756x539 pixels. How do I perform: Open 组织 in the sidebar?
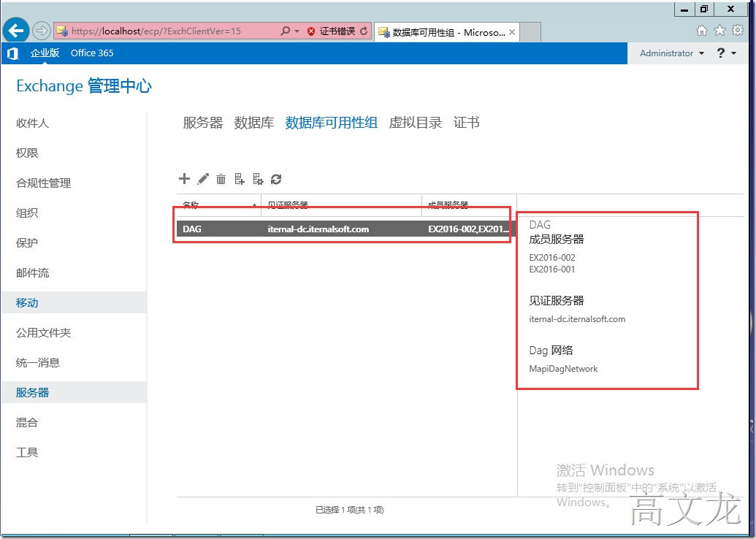27,213
